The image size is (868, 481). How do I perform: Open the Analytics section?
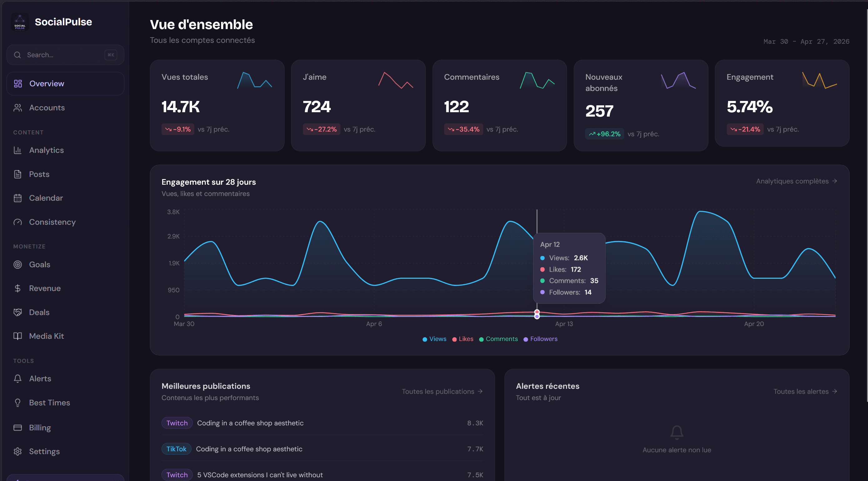tap(65, 150)
